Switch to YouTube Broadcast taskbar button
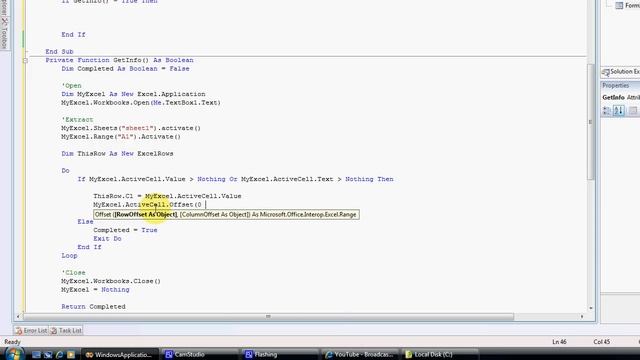This screenshot has width=640, height=360. pos(360,354)
